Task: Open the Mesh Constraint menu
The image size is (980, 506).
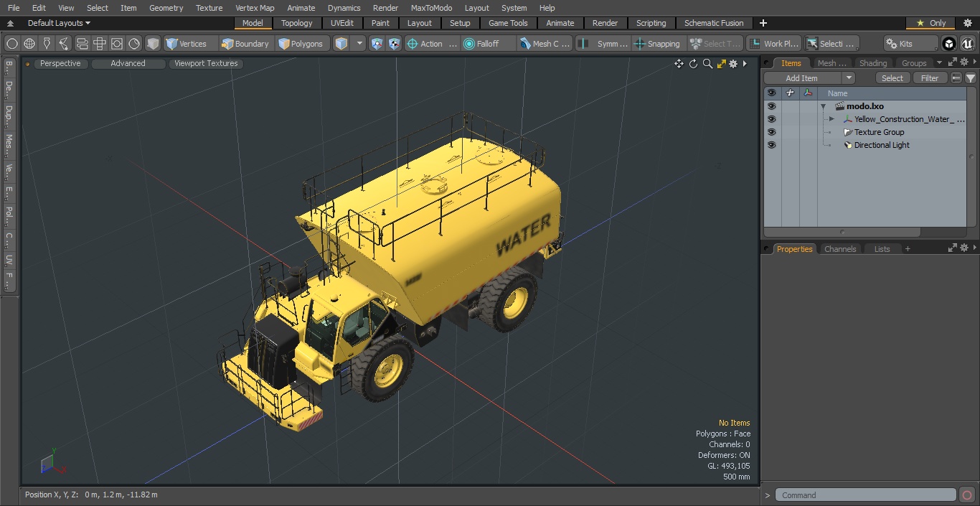Action: coord(545,44)
